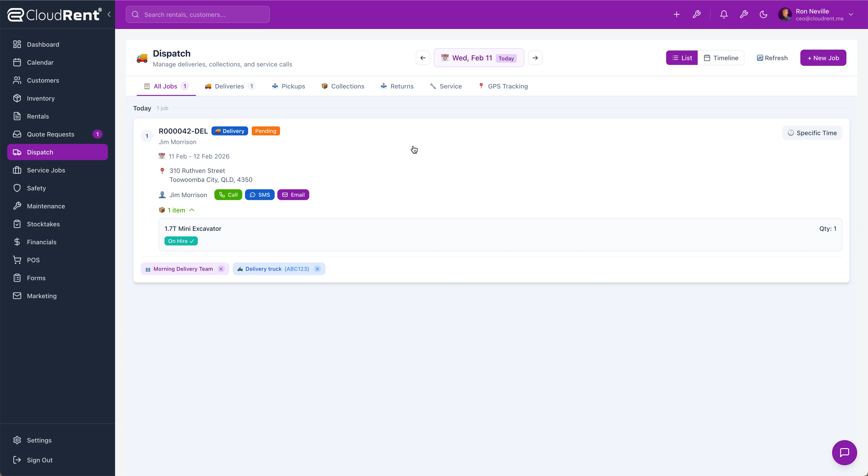Click the bell notifications icon

tap(724, 14)
